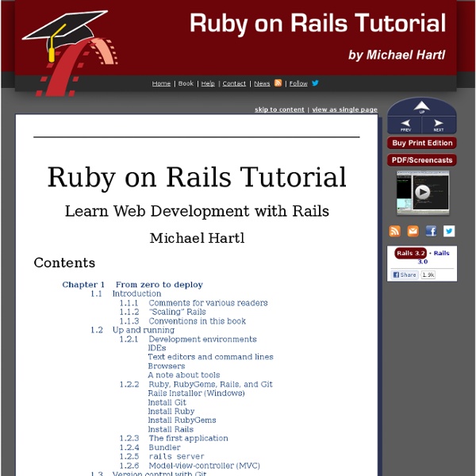The width and height of the screenshot is (476, 476).
Task: Switch to the Rails 3.0 version link
Action: pyautogui.click(x=434, y=257)
